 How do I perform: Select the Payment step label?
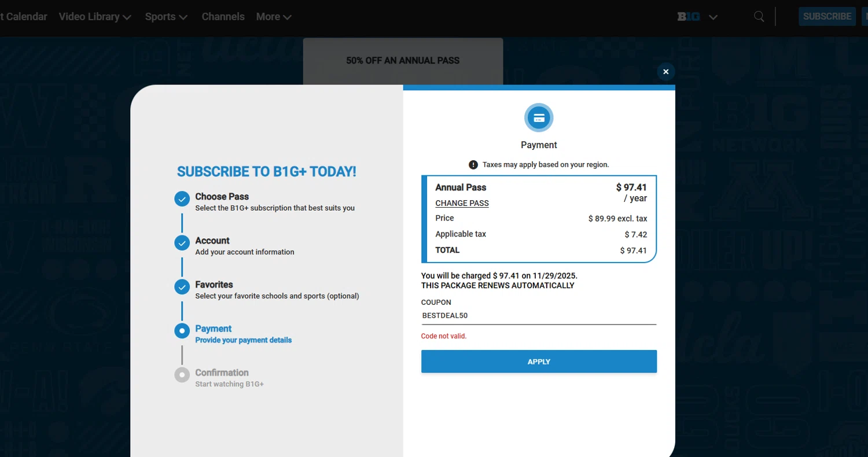tap(214, 329)
